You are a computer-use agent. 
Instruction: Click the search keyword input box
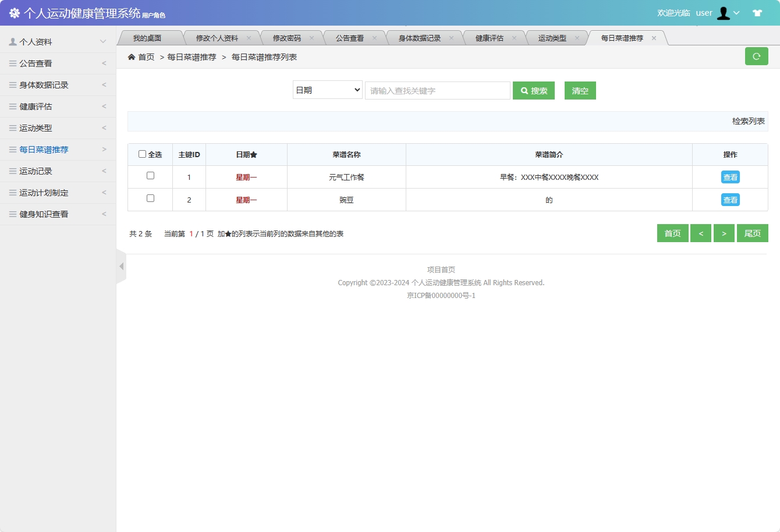click(438, 90)
